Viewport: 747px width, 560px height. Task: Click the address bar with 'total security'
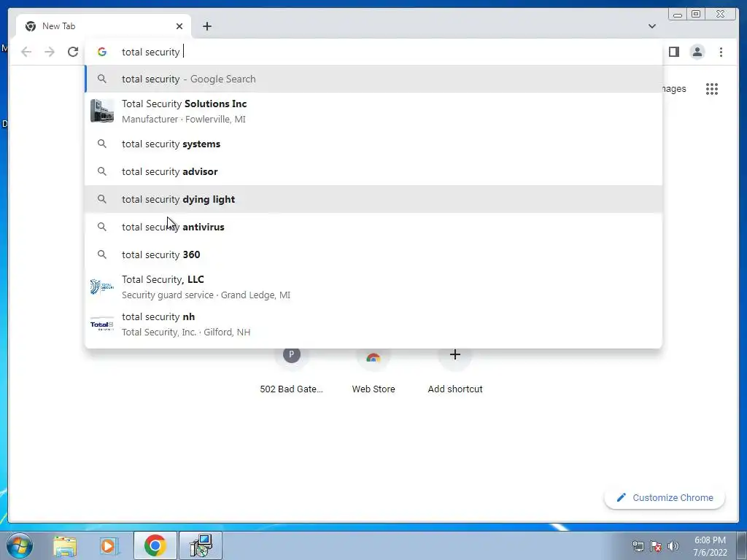pyautogui.click(x=373, y=52)
